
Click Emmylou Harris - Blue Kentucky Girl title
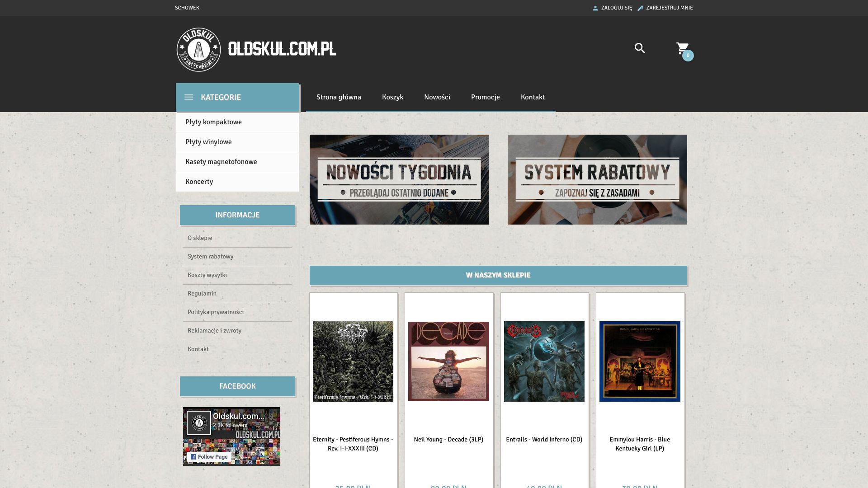pos(640,444)
